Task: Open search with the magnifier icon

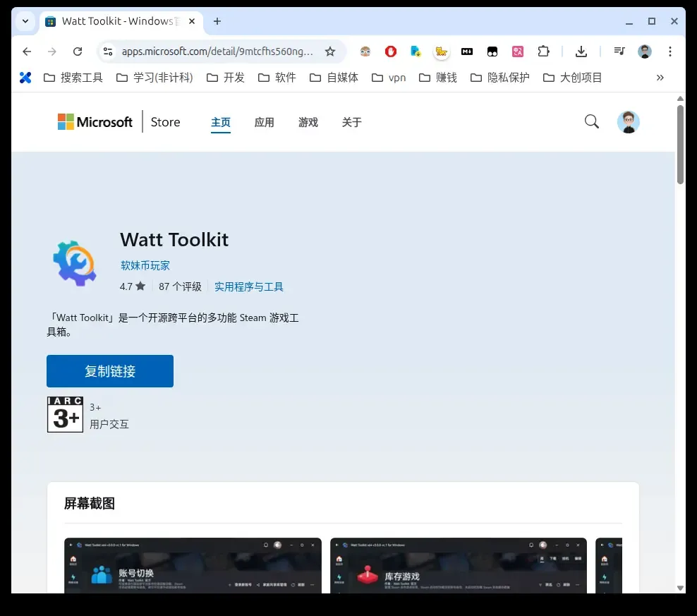Action: point(591,121)
